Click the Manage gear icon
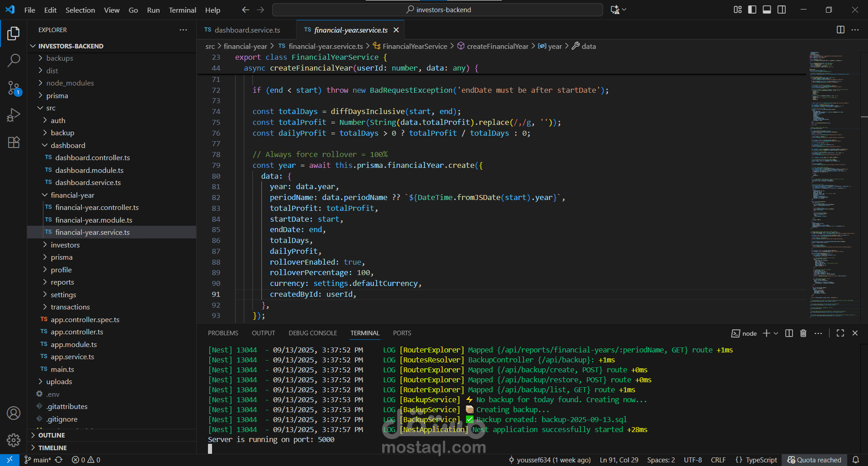The width and height of the screenshot is (868, 466). (14, 440)
